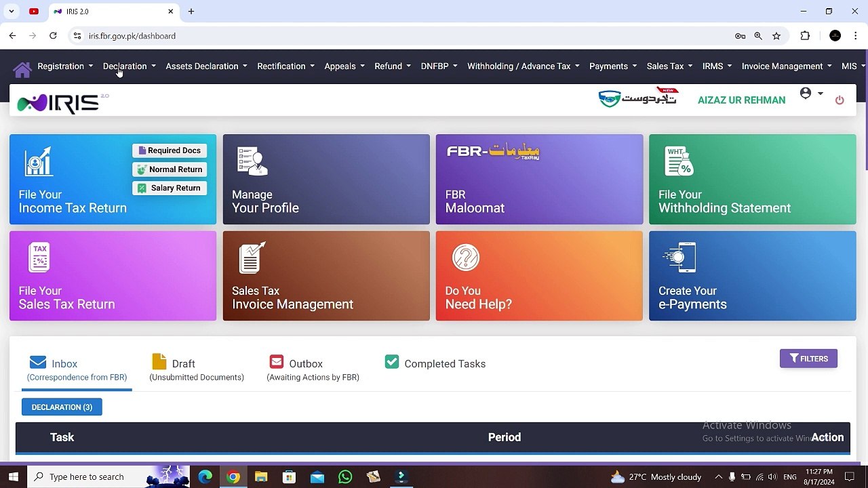Image resolution: width=868 pixels, height=488 pixels.
Task: Click the Salary Return button
Action: tap(170, 188)
